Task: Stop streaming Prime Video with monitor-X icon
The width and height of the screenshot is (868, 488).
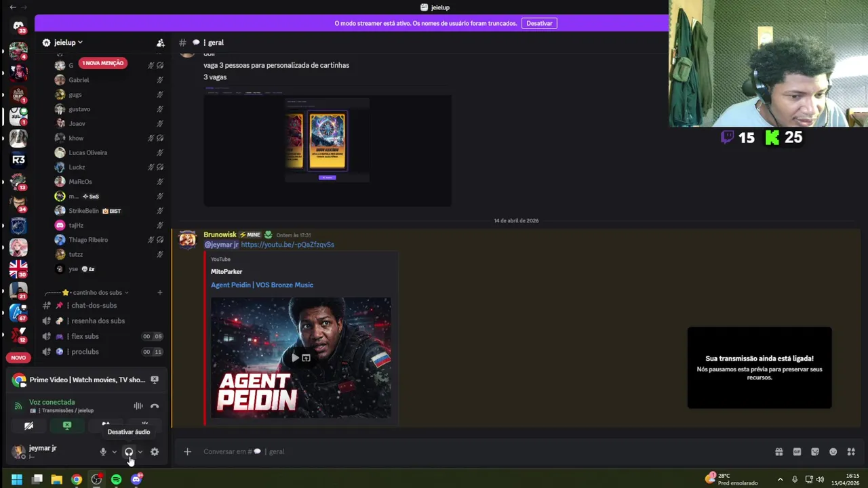Action: [x=155, y=380]
